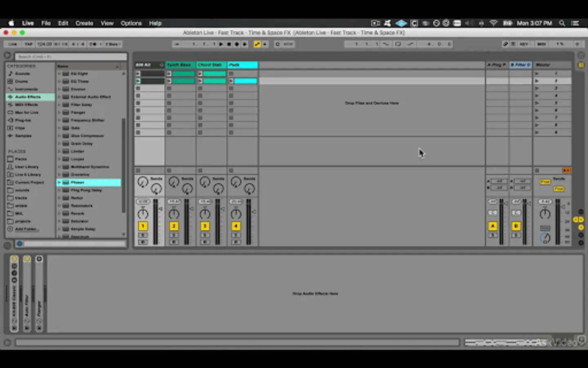
Task: Open the Instruments category in the browser
Action: (26, 89)
